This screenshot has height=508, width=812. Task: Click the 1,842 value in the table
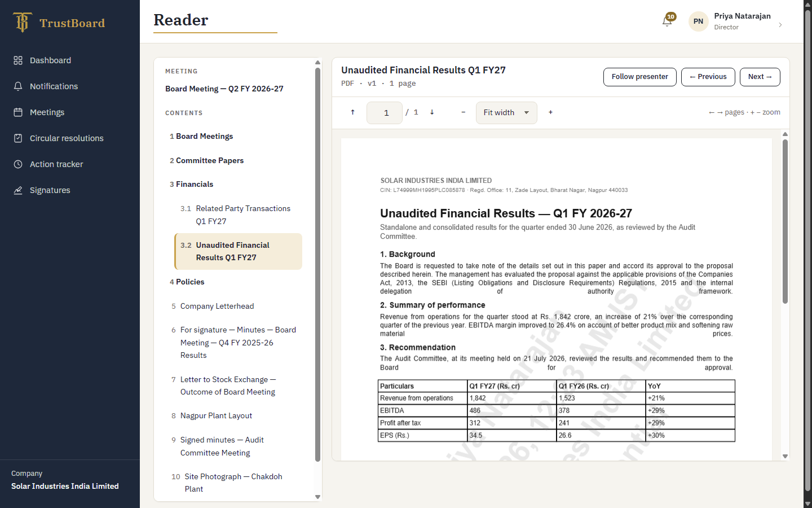point(478,398)
